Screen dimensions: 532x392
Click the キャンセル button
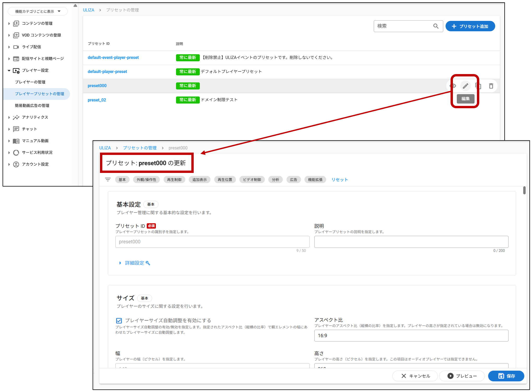click(415, 376)
